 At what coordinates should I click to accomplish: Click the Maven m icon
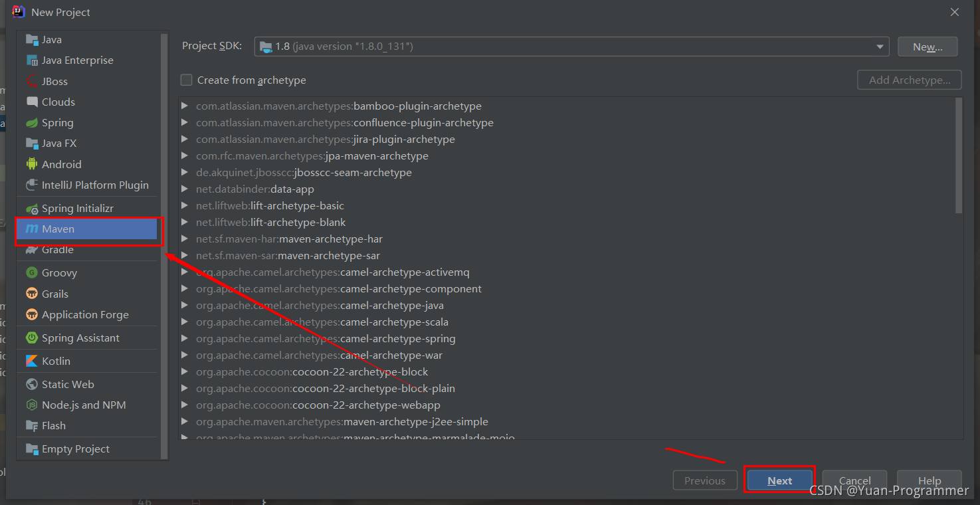(x=32, y=229)
